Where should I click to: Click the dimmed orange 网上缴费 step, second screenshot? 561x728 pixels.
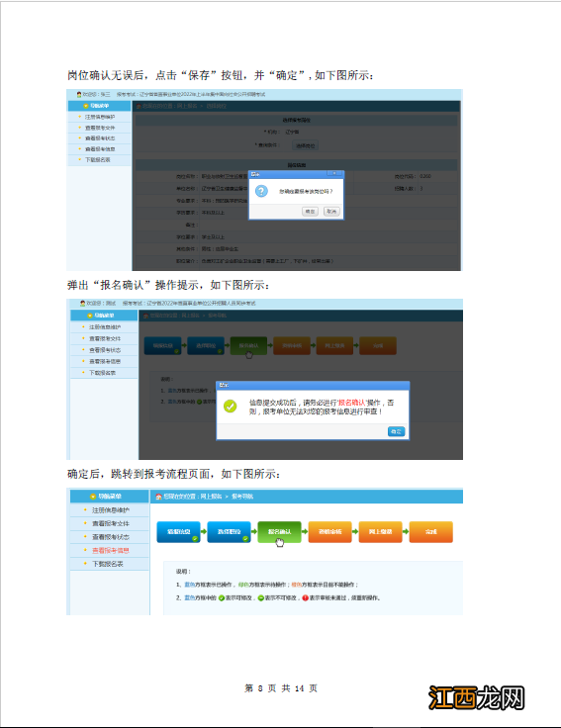tap(334, 346)
